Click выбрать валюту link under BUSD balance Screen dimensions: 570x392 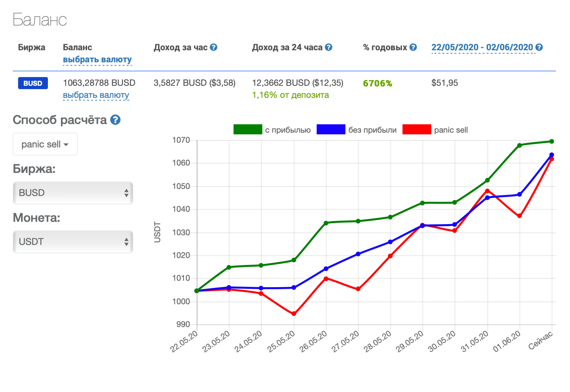(x=96, y=95)
